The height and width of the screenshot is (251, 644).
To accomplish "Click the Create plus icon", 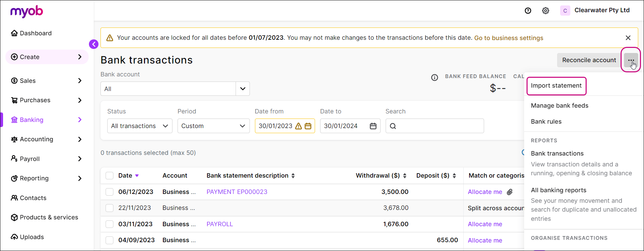I will click(x=14, y=57).
